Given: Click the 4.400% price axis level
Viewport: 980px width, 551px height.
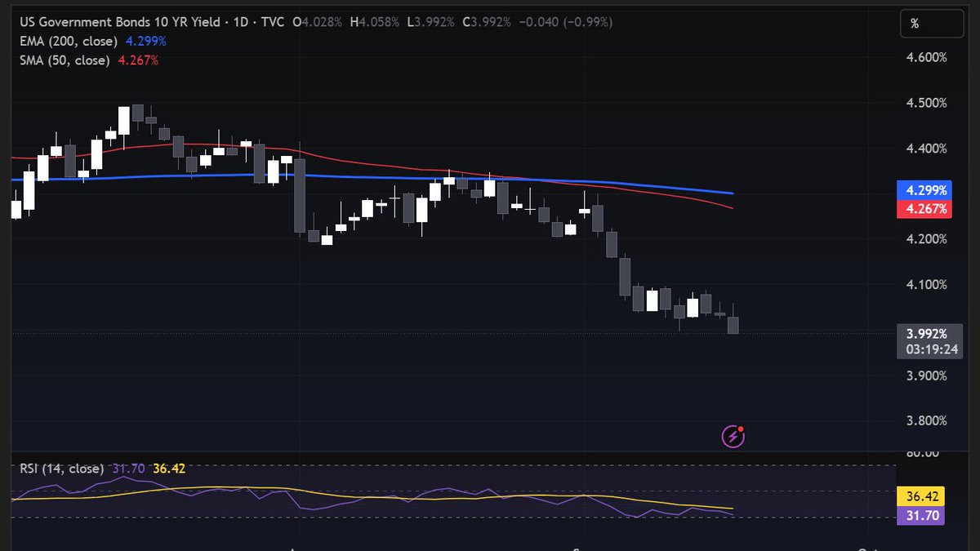Looking at the screenshot, I should tap(926, 148).
